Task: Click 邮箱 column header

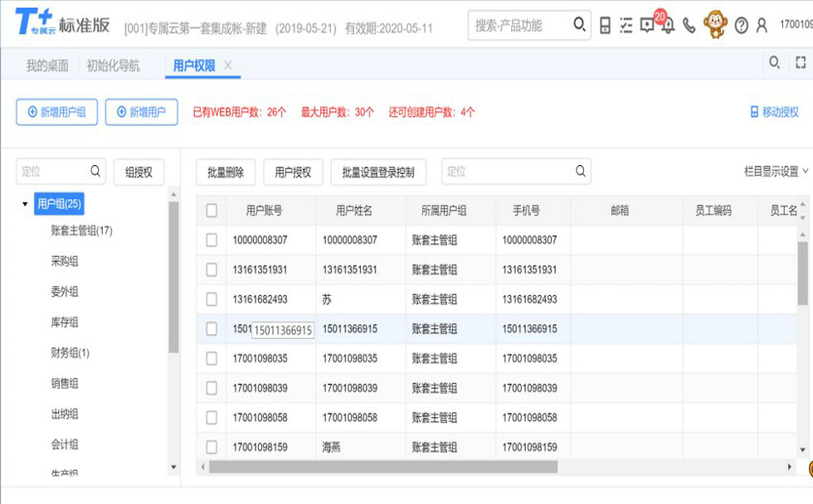Action: point(626,211)
